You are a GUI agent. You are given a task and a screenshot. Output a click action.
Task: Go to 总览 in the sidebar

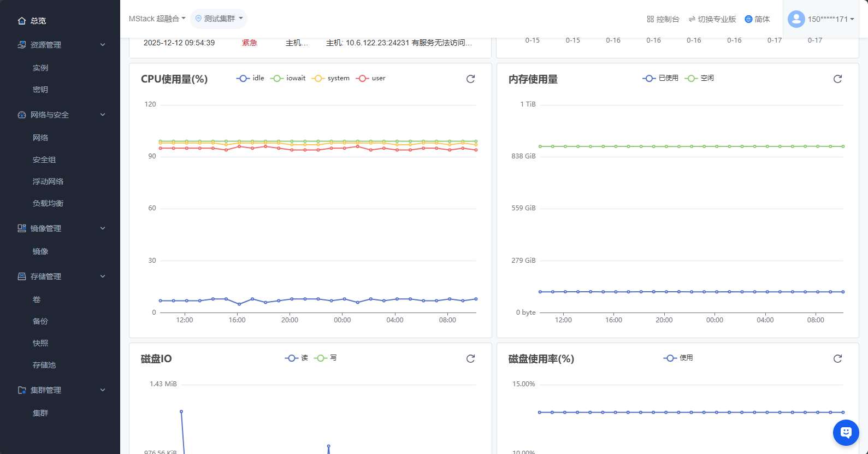pos(38,21)
